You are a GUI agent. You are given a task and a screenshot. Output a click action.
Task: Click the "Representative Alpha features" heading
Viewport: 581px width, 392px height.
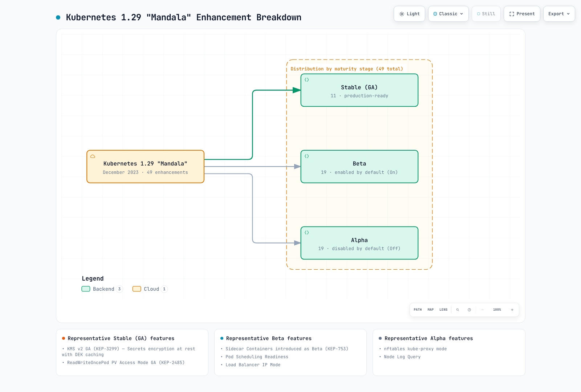pos(428,338)
